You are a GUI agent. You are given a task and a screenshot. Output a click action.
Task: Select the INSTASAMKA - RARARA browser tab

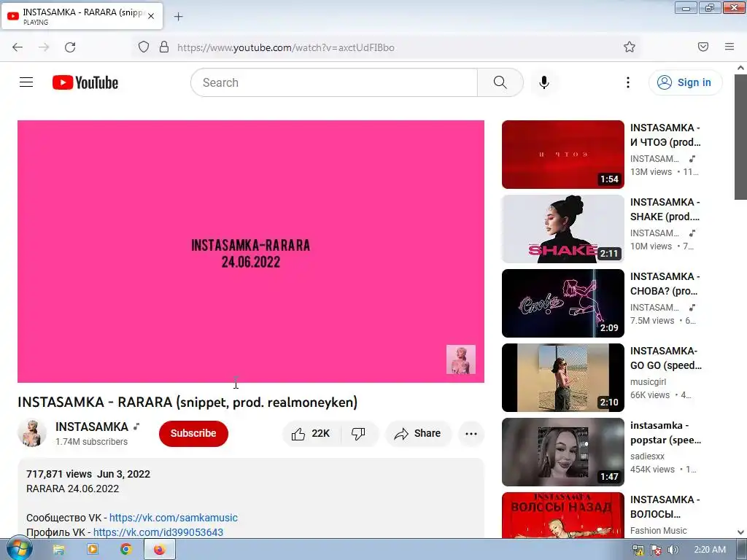pos(82,16)
